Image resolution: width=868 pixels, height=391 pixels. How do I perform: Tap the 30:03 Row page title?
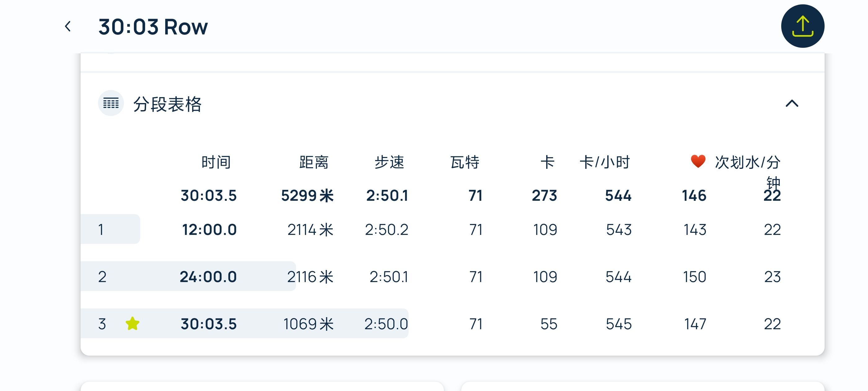[153, 27]
